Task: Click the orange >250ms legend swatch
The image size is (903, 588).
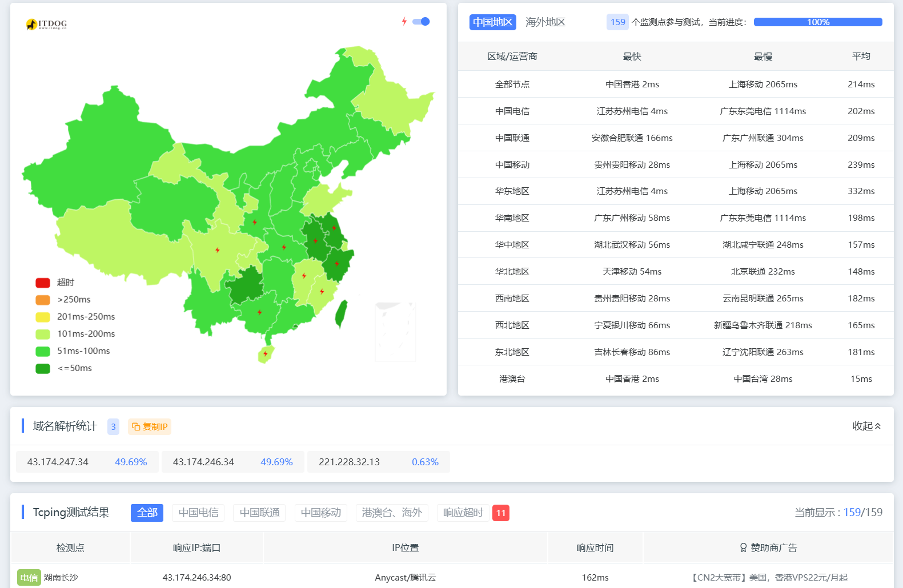Action: [x=43, y=300]
